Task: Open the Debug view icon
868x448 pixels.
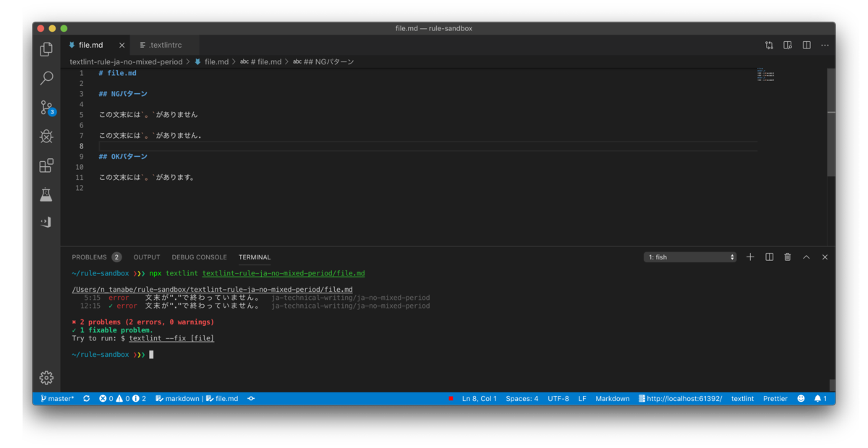Action: coord(46,137)
